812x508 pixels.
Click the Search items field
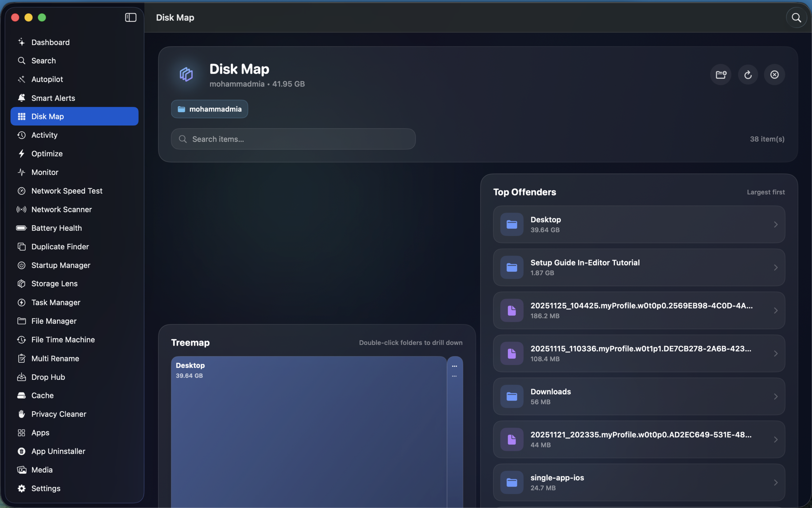click(x=293, y=139)
